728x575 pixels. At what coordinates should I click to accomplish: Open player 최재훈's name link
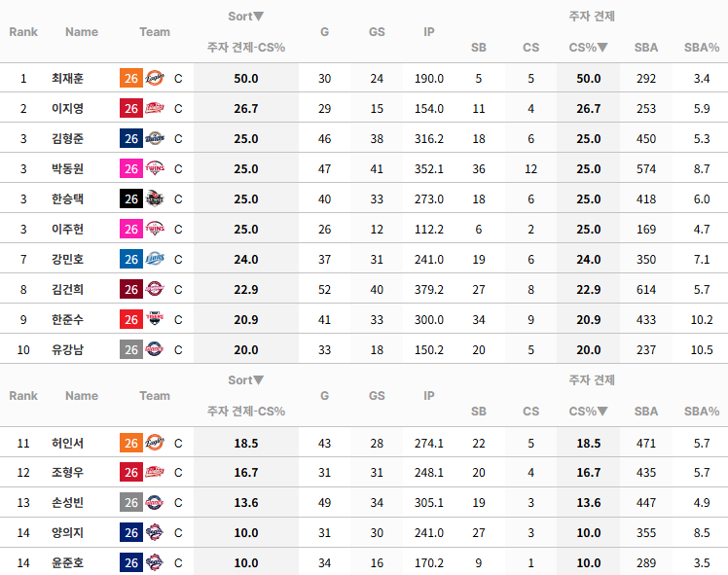point(67,78)
